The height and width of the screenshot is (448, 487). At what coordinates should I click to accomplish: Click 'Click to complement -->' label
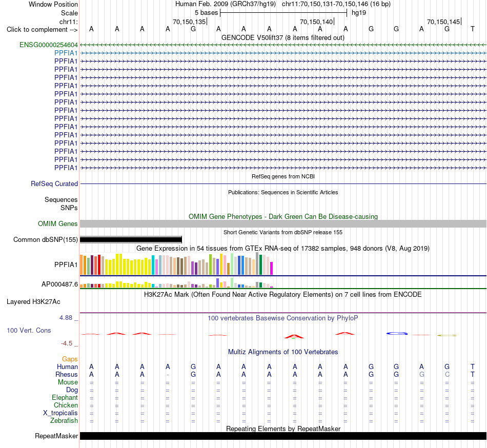pos(42,30)
